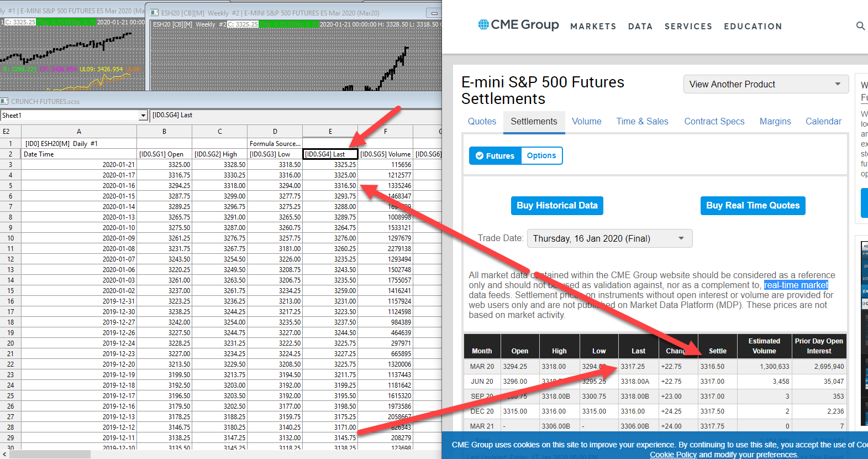Image resolution: width=868 pixels, height=459 pixels.
Task: Open the Trade Date dropdown
Action: (x=609, y=238)
